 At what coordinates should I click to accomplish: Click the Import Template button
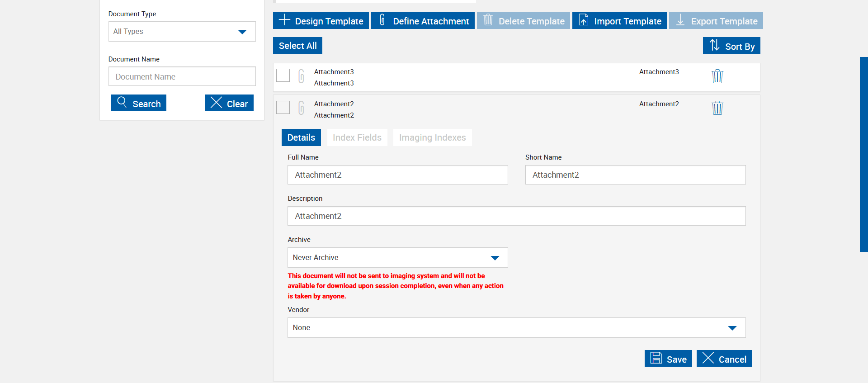(619, 21)
